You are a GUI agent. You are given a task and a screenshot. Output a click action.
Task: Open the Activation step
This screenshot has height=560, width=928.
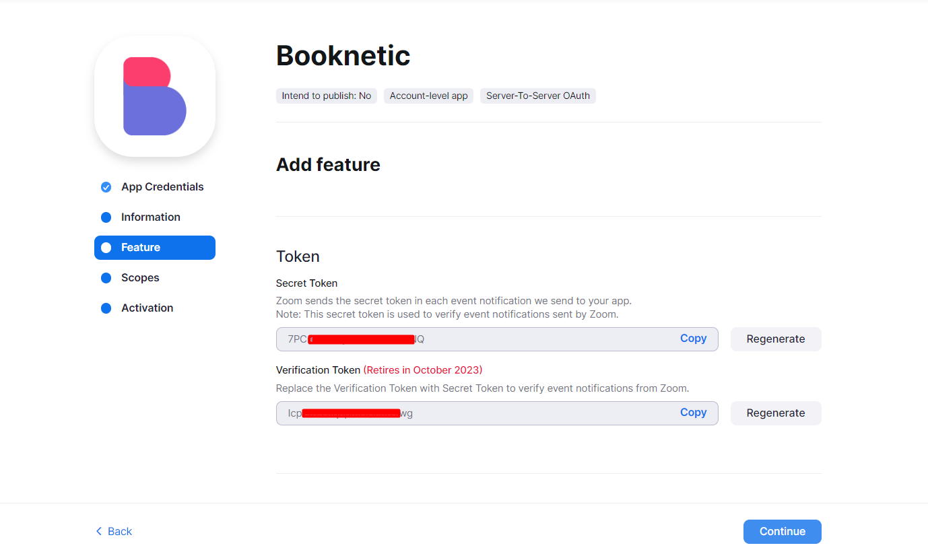147,308
